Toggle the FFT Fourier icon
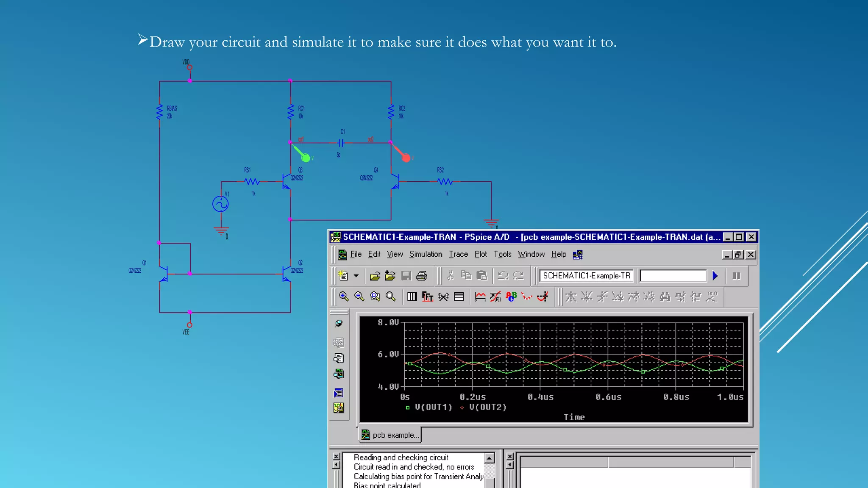 [428, 297]
